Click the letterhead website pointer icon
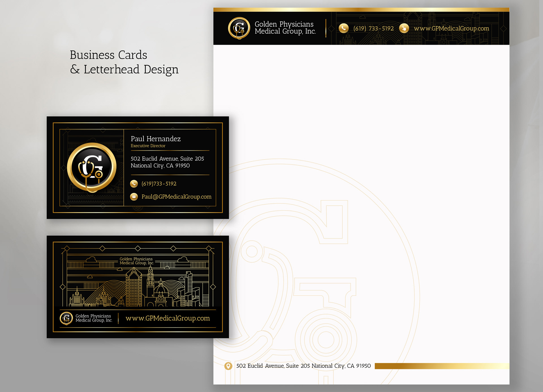543x392 pixels. [x=404, y=28]
